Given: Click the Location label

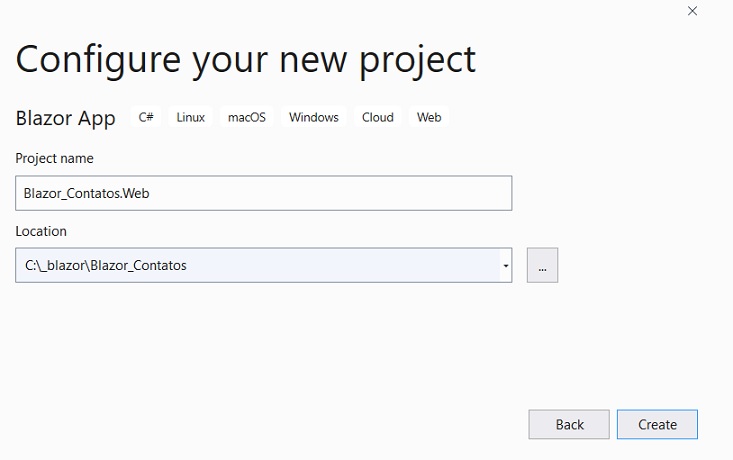Looking at the screenshot, I should click(41, 231).
